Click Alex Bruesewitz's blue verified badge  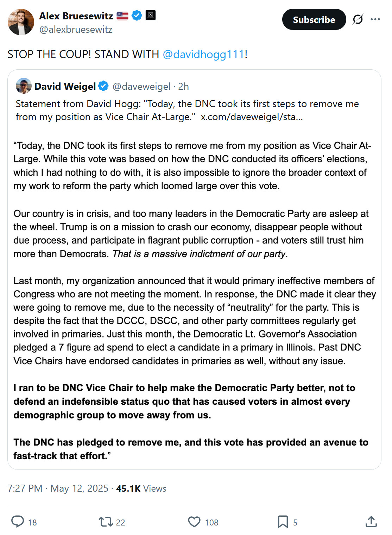137,15
